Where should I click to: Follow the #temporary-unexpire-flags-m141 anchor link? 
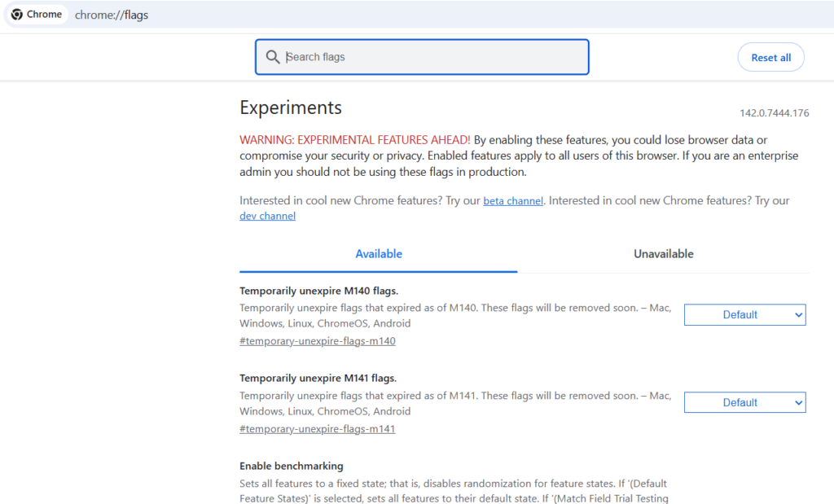coord(317,429)
